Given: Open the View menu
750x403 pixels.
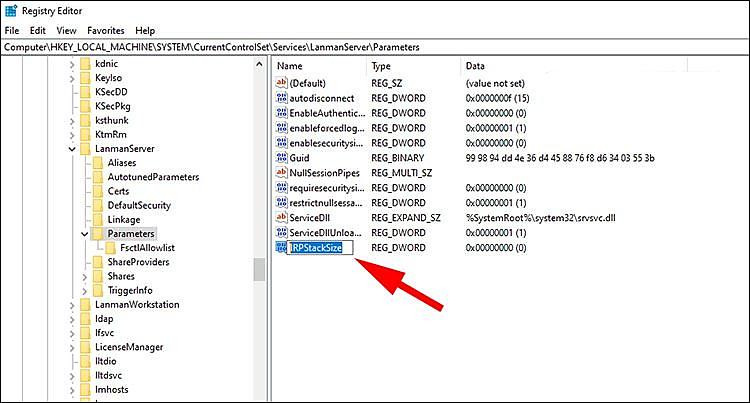Looking at the screenshot, I should (x=66, y=31).
